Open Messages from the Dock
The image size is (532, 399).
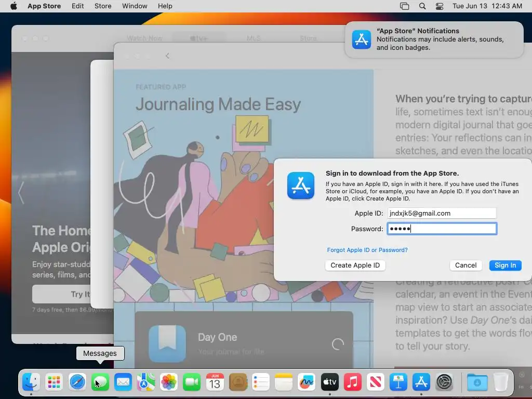[x=100, y=382]
